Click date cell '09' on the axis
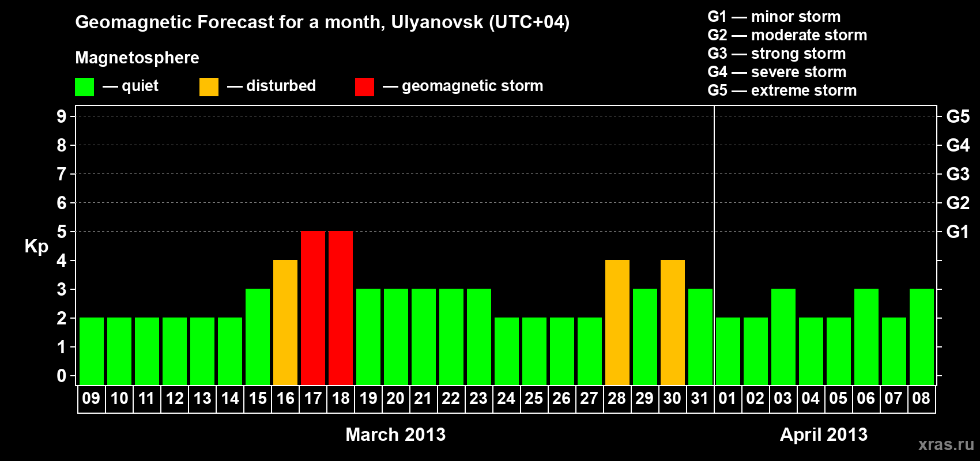Viewport: 980px width, 461px height. point(92,399)
